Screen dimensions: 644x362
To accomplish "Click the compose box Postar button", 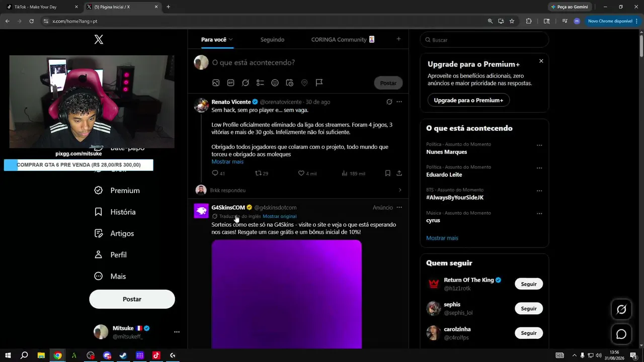I will (388, 83).
